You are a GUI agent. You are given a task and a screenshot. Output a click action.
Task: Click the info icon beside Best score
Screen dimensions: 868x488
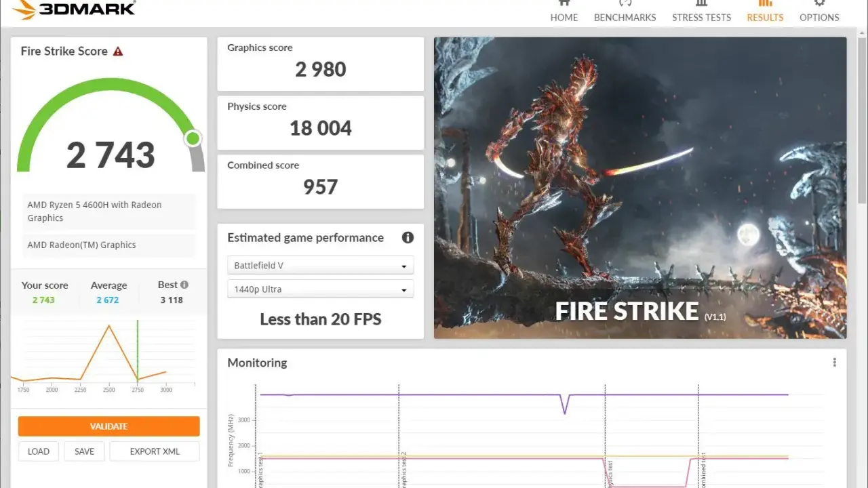click(x=184, y=285)
